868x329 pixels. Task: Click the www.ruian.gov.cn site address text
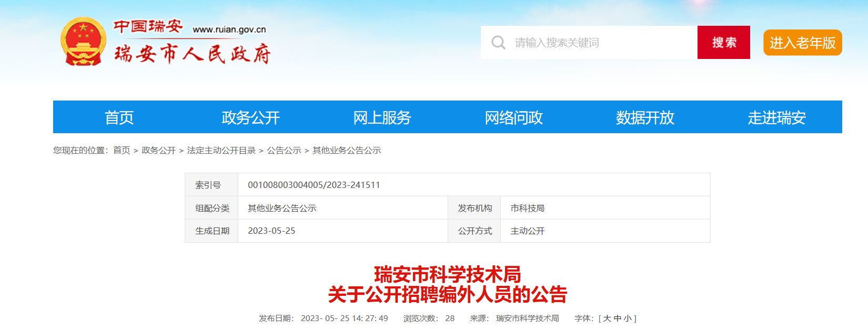click(229, 30)
